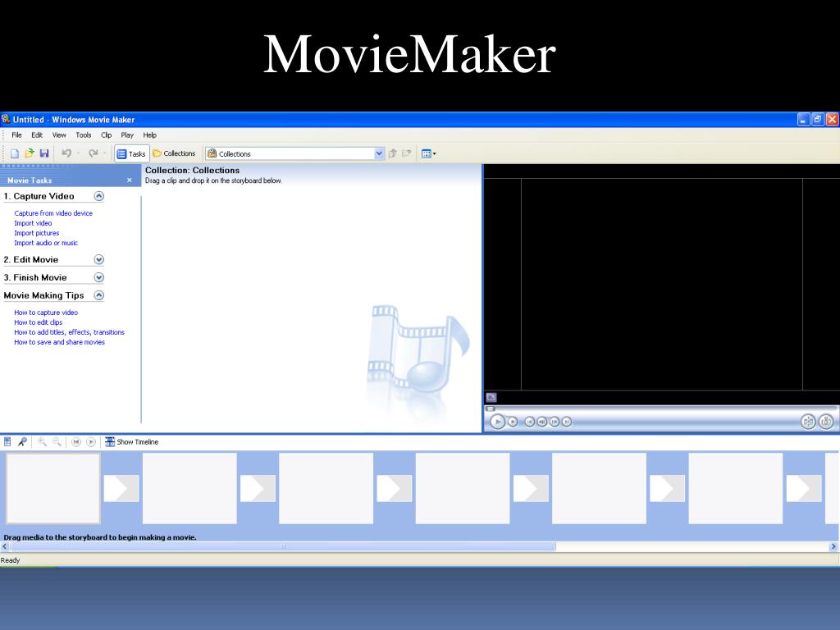Close the Movie Tasks pane

pyautogui.click(x=129, y=180)
